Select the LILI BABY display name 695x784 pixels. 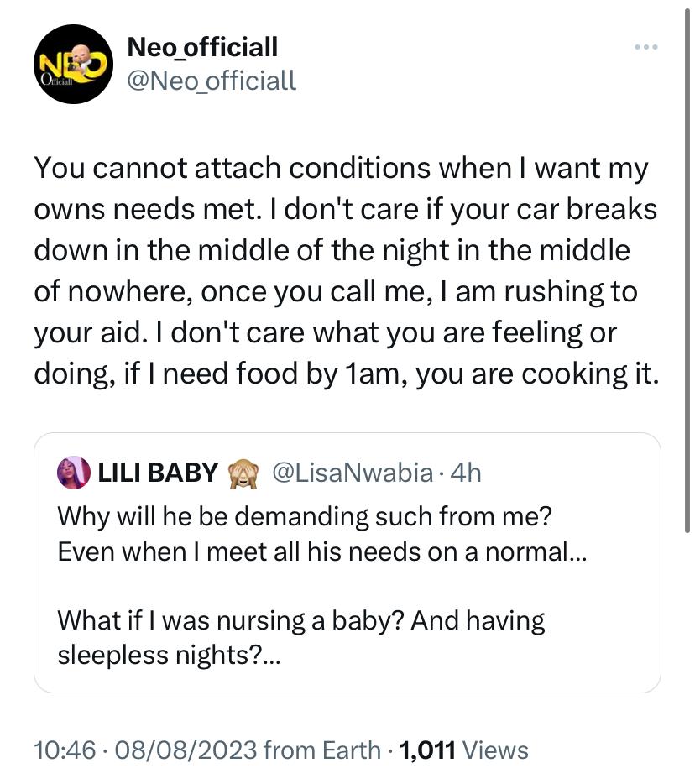click(158, 473)
